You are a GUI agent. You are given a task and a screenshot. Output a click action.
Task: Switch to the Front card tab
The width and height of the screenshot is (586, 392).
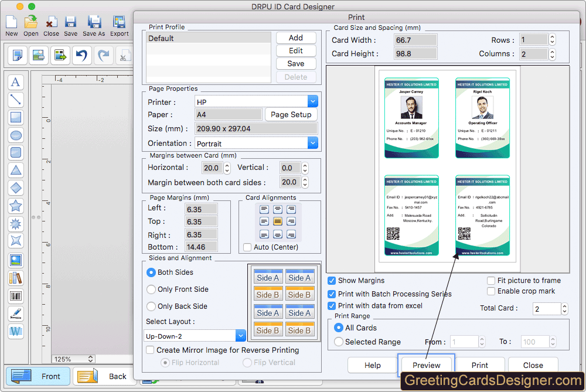38,376
